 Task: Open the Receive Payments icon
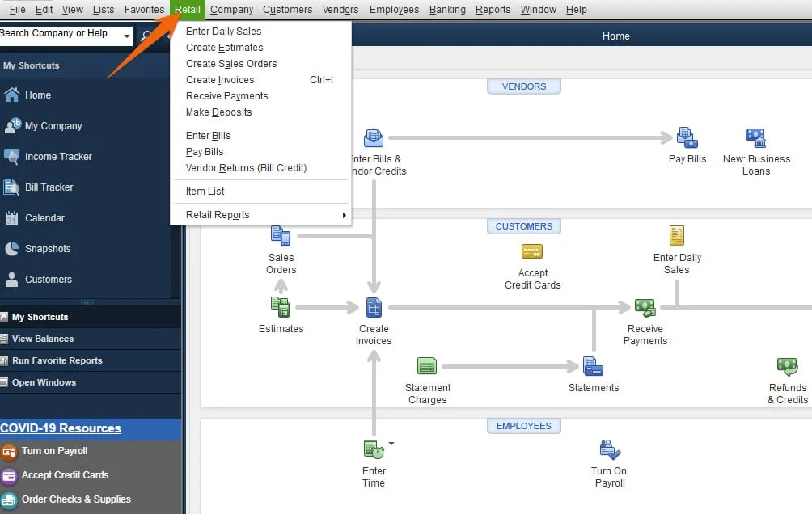(x=645, y=307)
